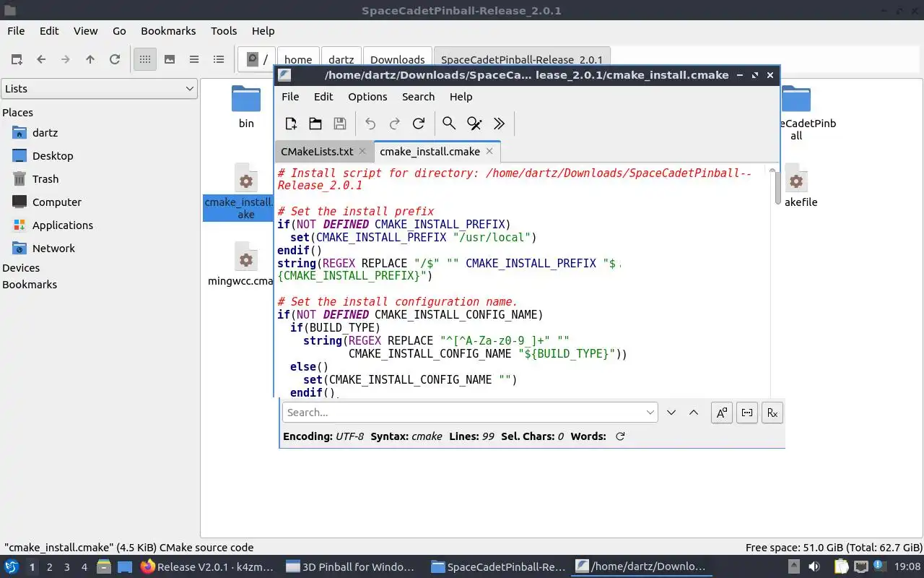924x578 pixels.
Task: Find next match with the down chevron
Action: click(671, 413)
